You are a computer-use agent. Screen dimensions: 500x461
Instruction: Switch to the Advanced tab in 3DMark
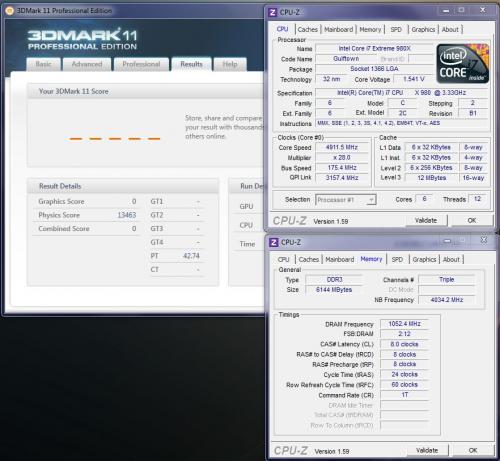coord(87,64)
